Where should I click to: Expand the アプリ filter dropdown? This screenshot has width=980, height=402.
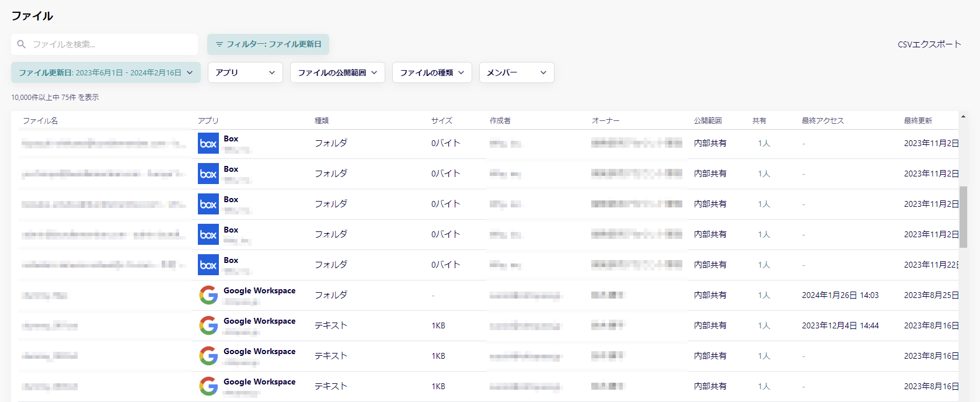point(245,72)
